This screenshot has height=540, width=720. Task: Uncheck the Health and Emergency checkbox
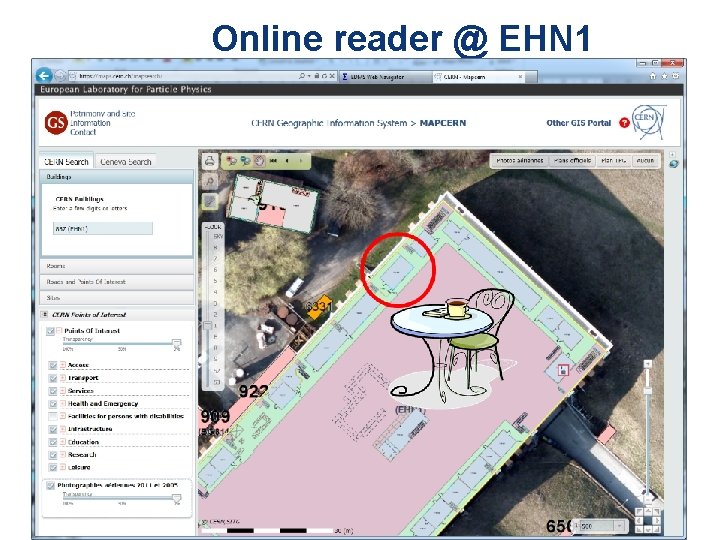pyautogui.click(x=53, y=404)
